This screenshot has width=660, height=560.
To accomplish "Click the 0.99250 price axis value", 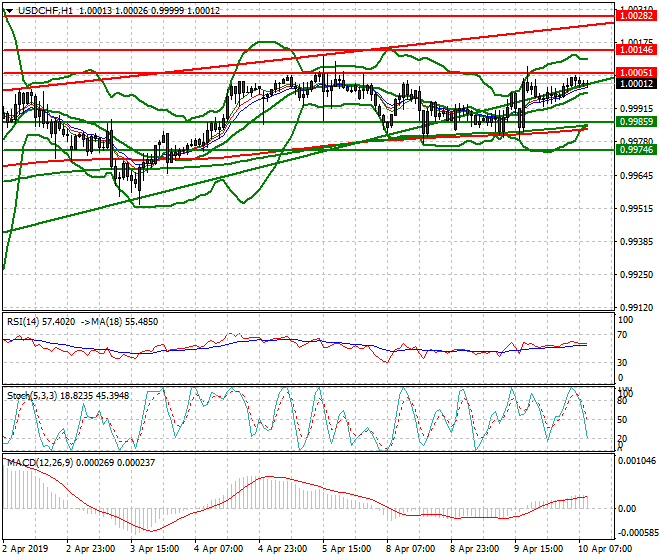I will (x=637, y=275).
